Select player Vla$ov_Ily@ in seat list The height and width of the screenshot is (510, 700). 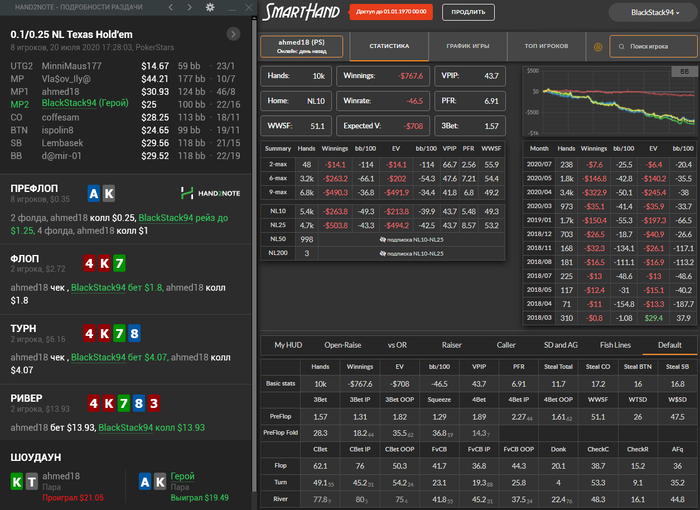(x=66, y=79)
